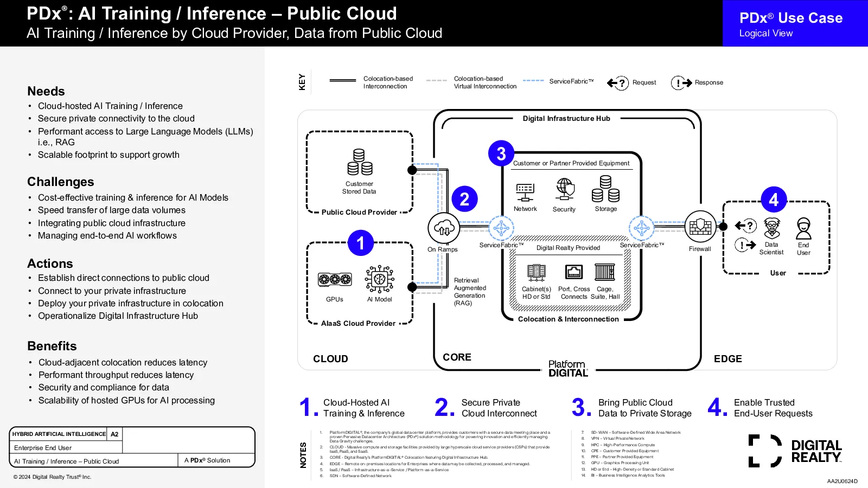The width and height of the screenshot is (868, 488).
Task: Click the ServiceFabric node icon beside the Firewall
Action: click(x=642, y=228)
